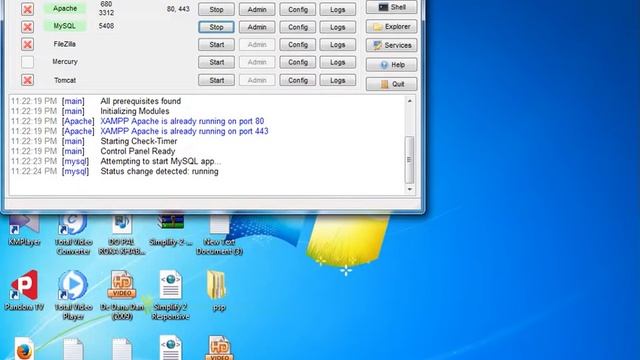Select the DG PAL desktop file icon
640x360 pixels.
click(x=122, y=235)
